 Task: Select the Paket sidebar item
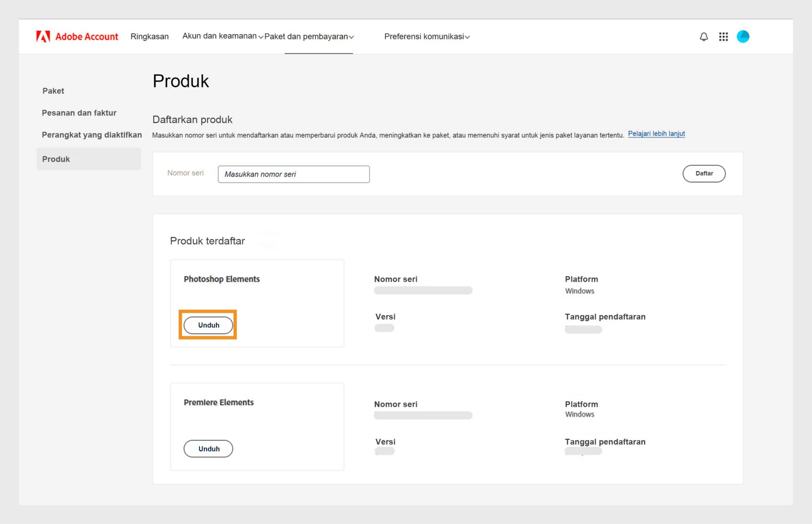click(53, 90)
